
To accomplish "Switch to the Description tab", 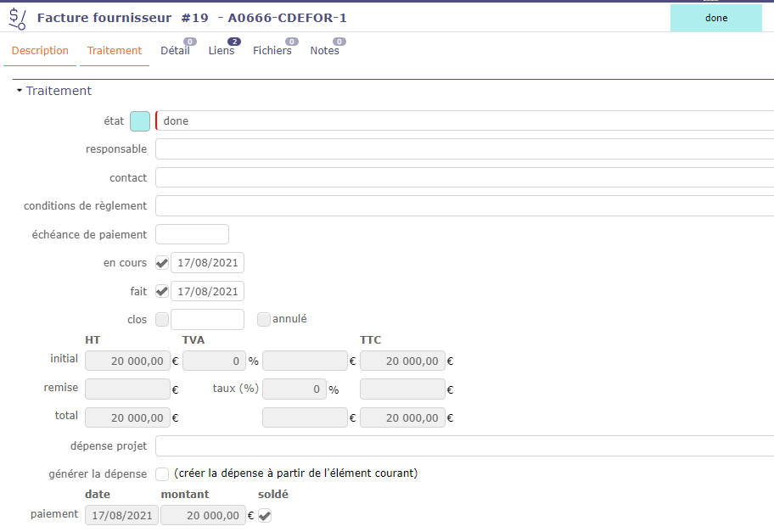I will (x=40, y=51).
